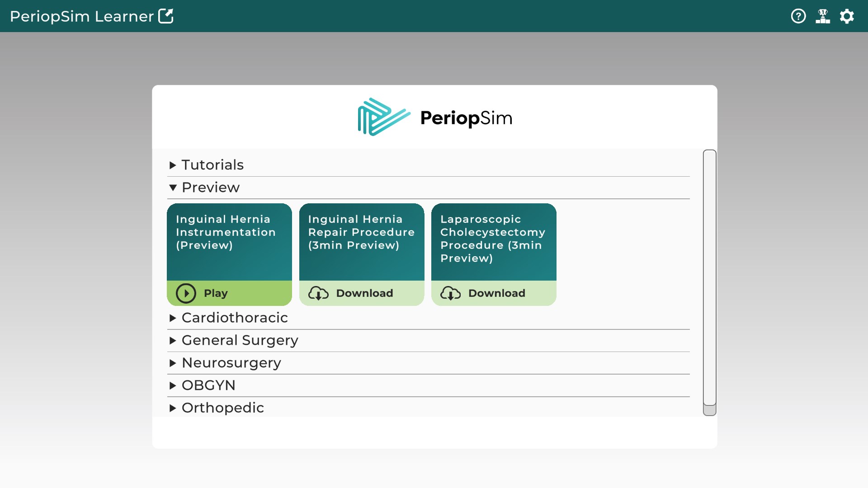Expand the Tutorials section

[x=212, y=165]
